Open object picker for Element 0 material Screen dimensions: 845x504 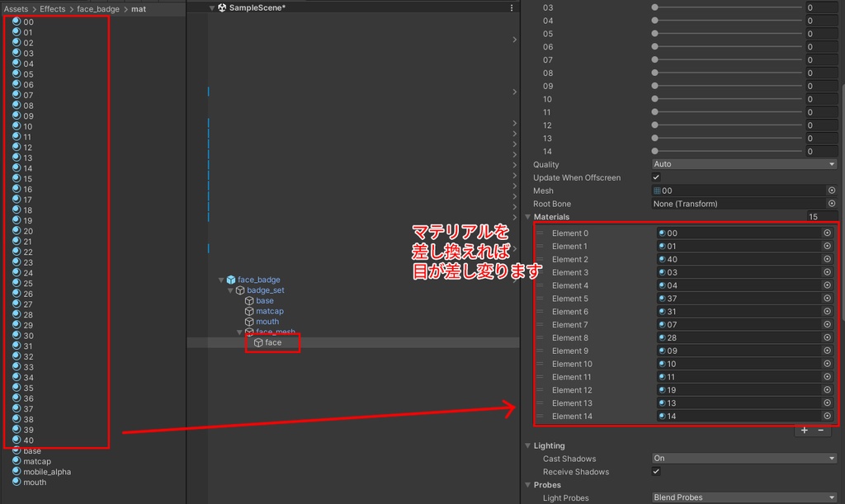pyautogui.click(x=827, y=233)
